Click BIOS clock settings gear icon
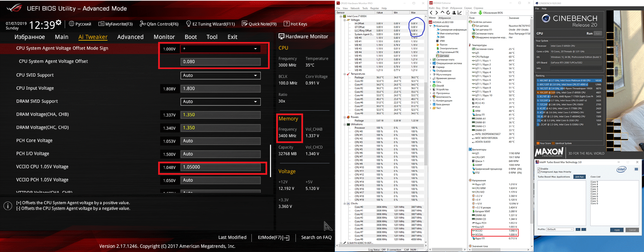Viewport: 644px width, 252px height. point(59,22)
